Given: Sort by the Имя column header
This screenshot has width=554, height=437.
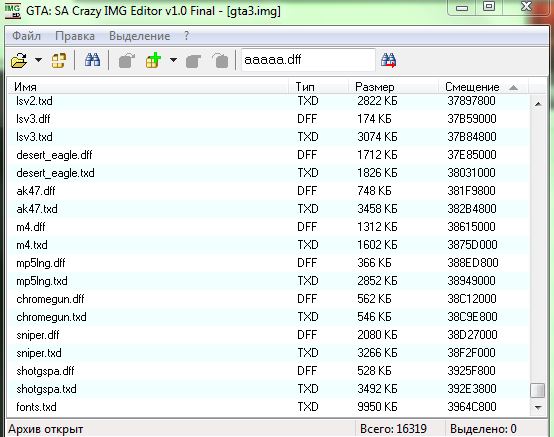Looking at the screenshot, I should pos(148,87).
